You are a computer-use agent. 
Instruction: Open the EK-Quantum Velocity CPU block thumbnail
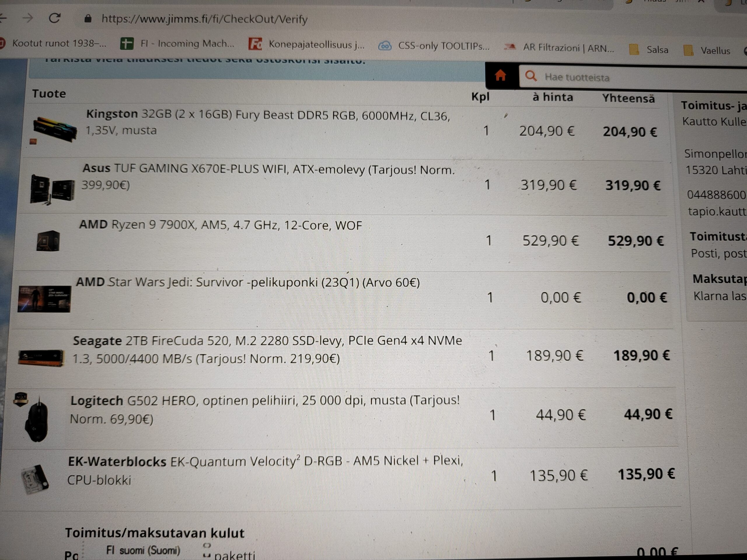pos(35,479)
